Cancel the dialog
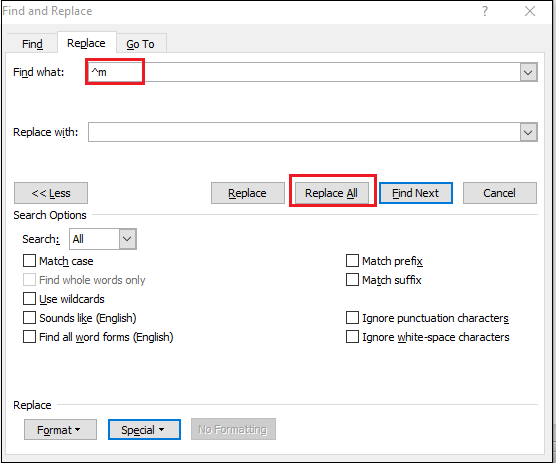The image size is (556, 463). click(x=500, y=193)
